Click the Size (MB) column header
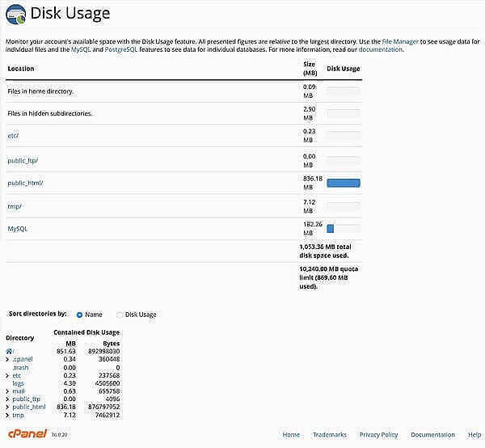 pos(310,69)
